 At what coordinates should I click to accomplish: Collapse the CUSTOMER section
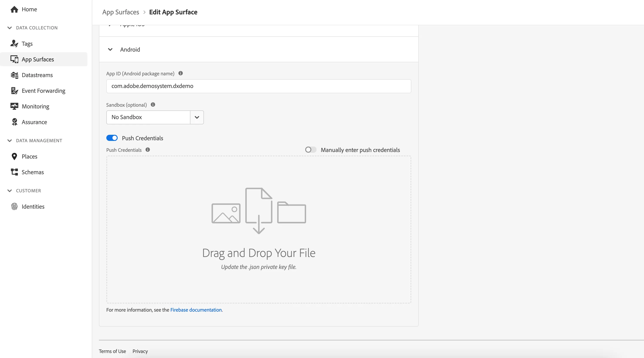(x=10, y=191)
